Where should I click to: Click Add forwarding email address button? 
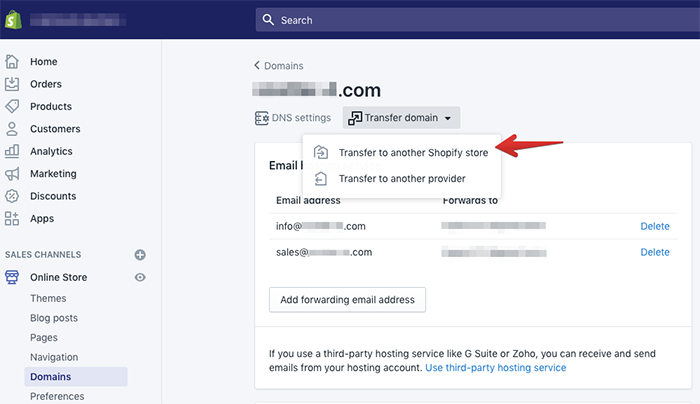pos(347,299)
